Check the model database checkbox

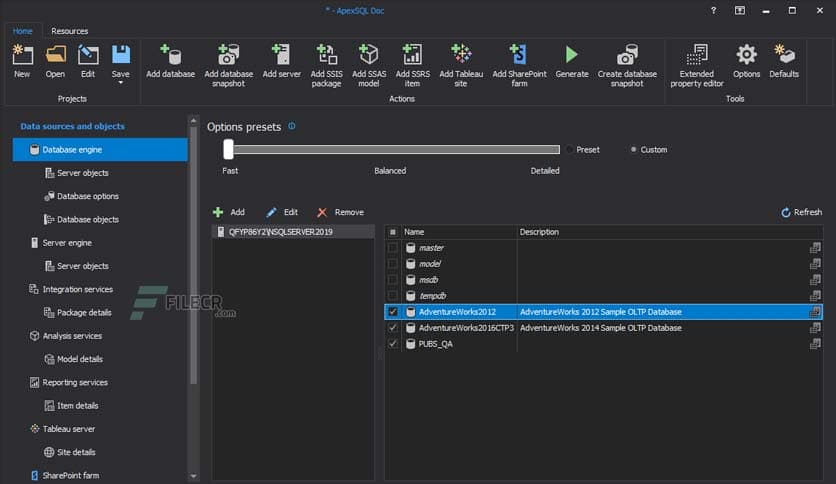[x=393, y=264]
